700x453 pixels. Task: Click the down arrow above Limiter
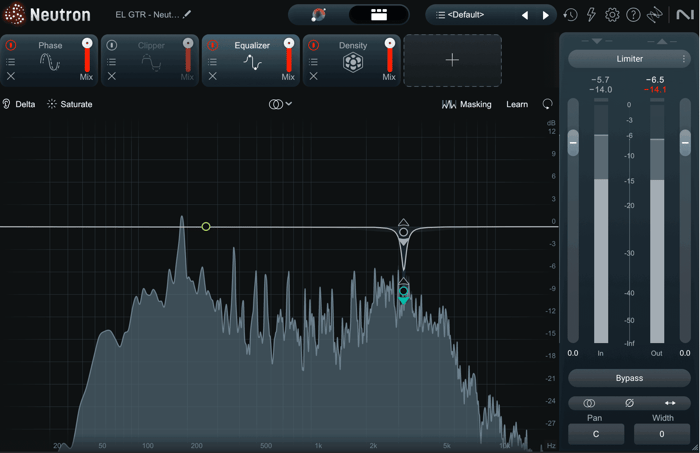(597, 41)
